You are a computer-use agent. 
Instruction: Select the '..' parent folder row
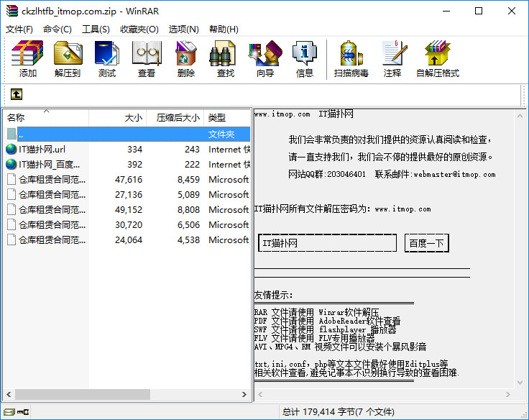coord(128,134)
